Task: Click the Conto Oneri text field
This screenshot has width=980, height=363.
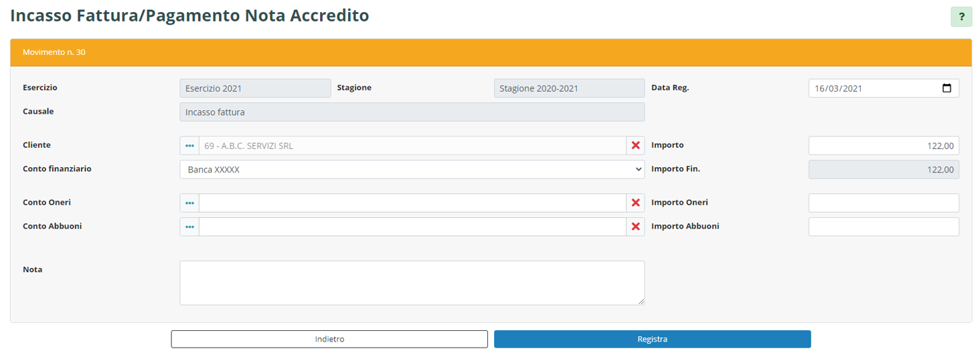Action: [412, 203]
